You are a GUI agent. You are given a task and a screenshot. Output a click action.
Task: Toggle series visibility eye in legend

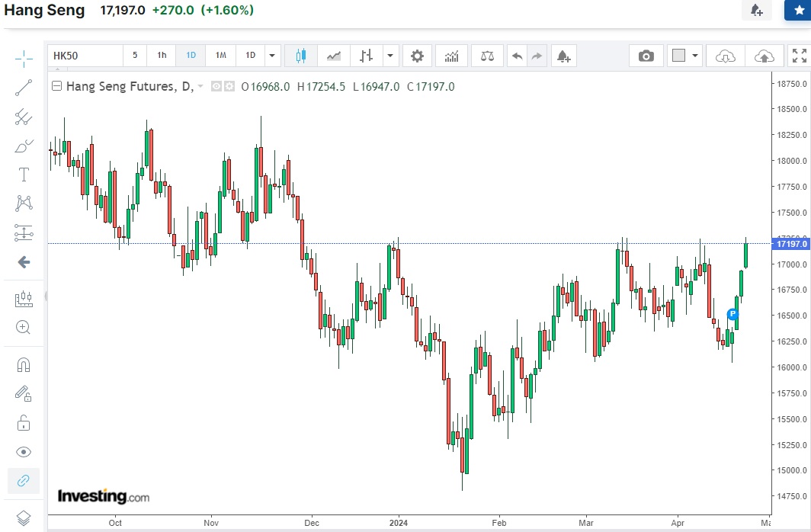coord(216,86)
